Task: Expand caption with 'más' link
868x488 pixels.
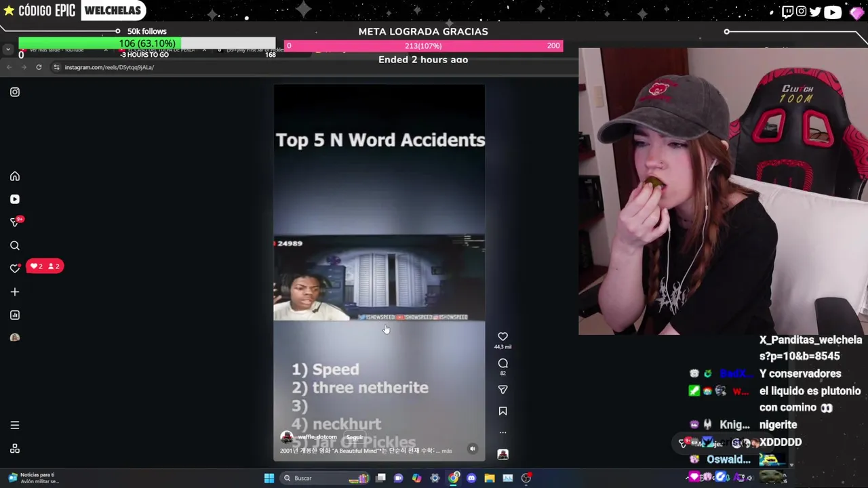Action: click(x=447, y=451)
